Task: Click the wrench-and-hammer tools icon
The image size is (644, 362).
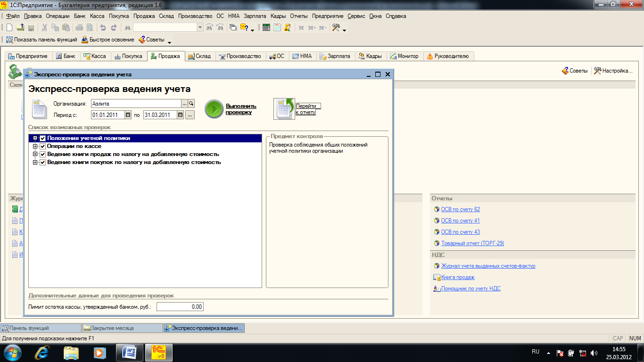Action: (x=336, y=28)
